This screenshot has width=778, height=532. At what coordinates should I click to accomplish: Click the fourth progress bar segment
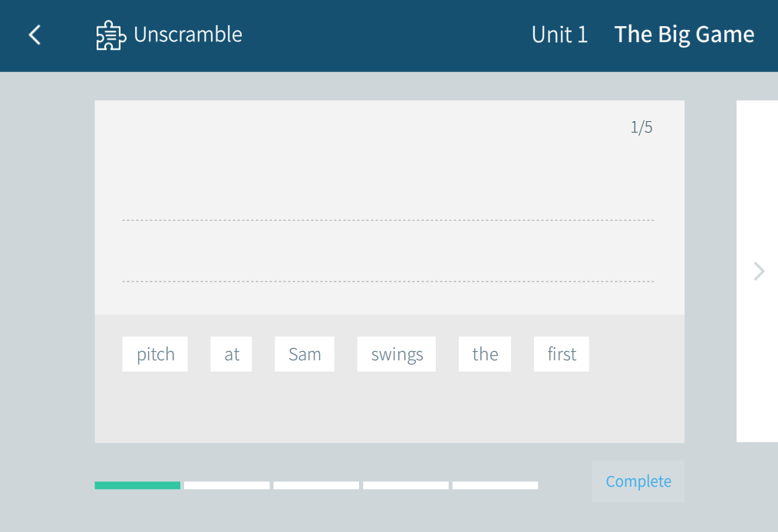point(406,485)
